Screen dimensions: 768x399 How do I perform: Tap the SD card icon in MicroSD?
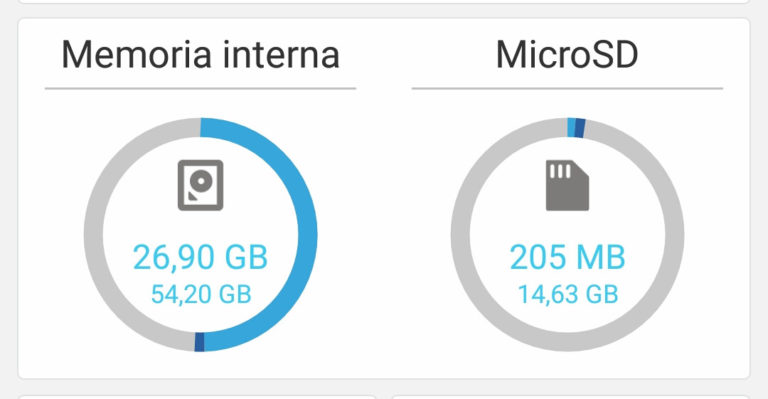coord(567,185)
